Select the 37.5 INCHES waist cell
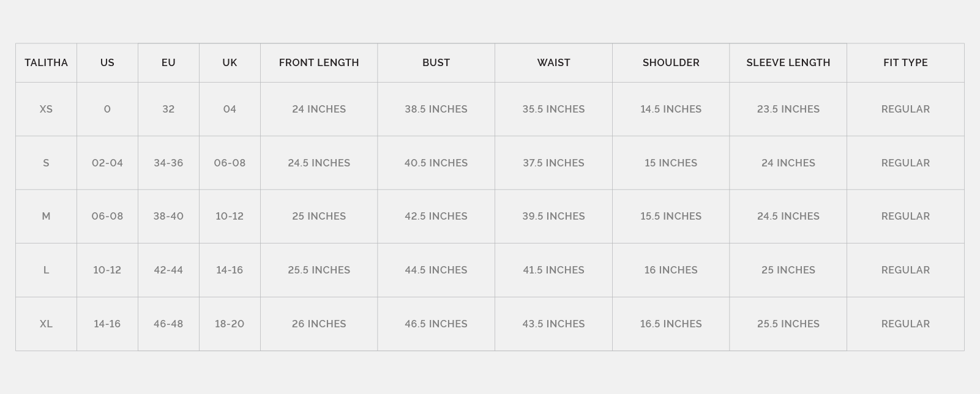Image resolution: width=980 pixels, height=394 pixels. pos(553,163)
